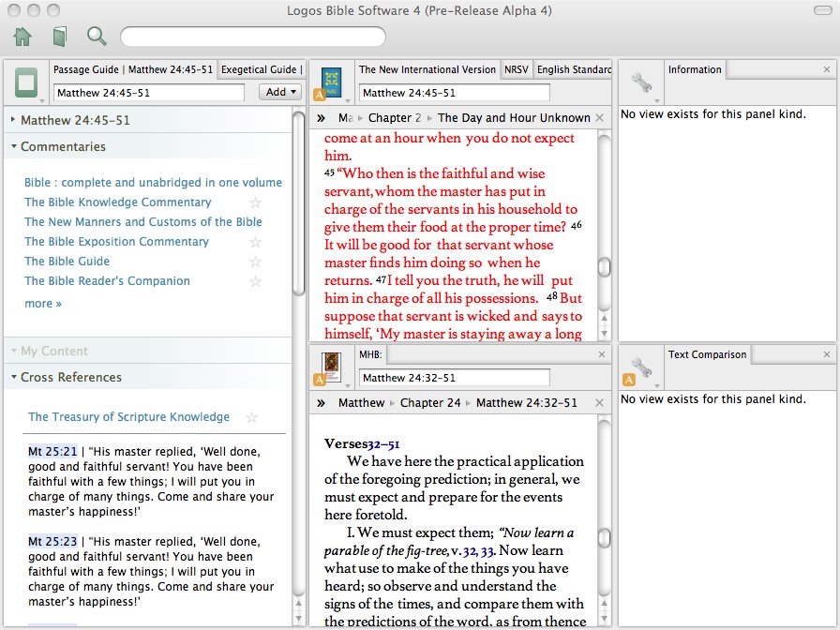Close the Information panel tab

tap(827, 69)
